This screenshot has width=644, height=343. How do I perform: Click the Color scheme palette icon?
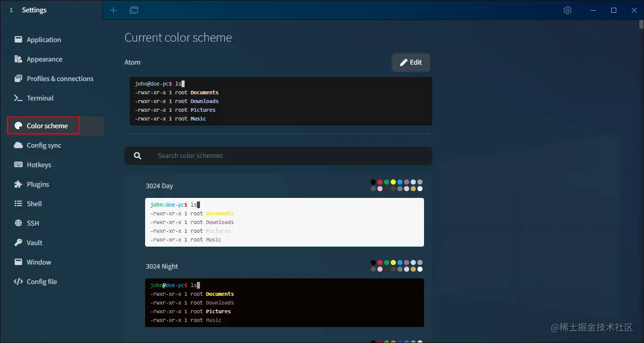[x=18, y=126]
